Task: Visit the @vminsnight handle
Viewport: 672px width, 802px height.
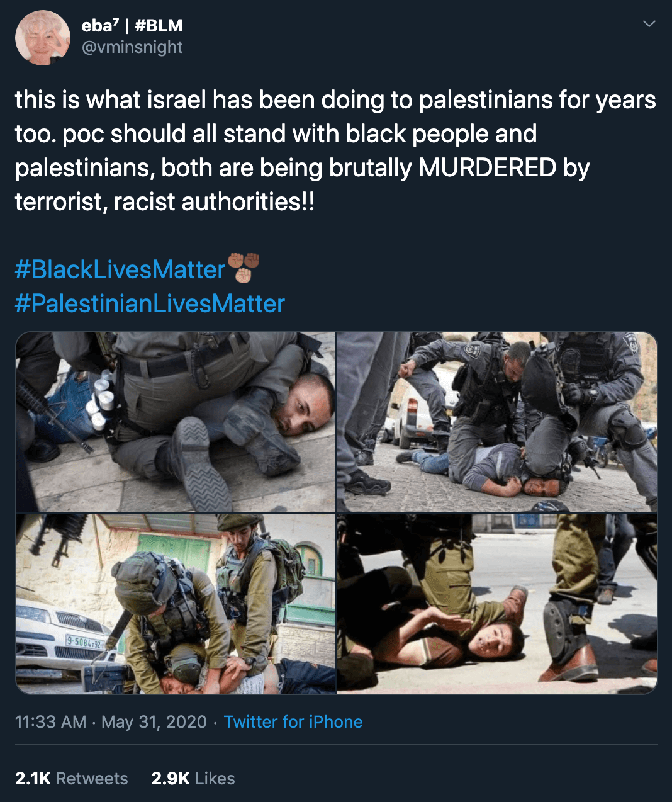Action: click(x=132, y=47)
